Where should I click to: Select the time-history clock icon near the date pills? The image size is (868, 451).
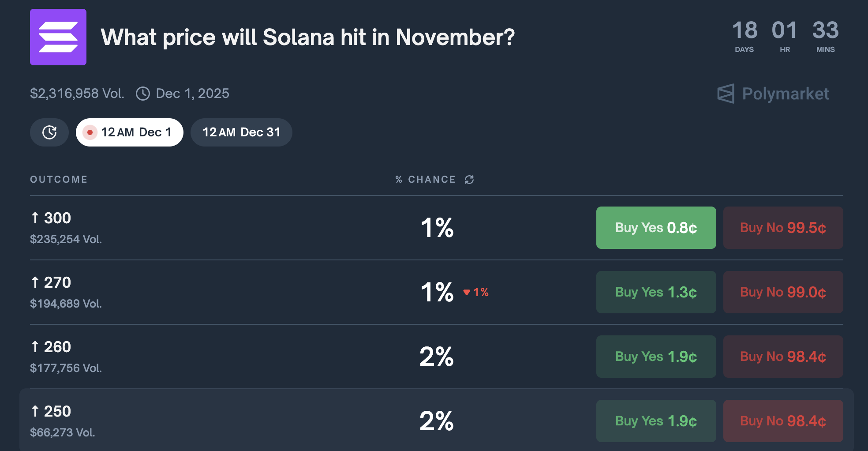[x=49, y=132]
